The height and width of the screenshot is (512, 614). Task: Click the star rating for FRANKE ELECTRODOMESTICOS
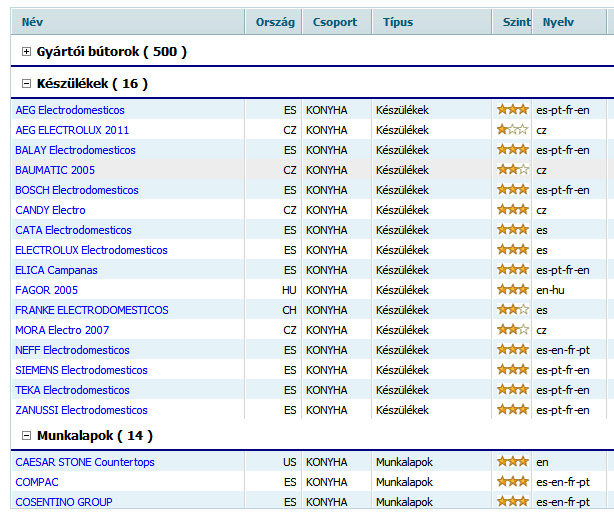click(x=513, y=309)
